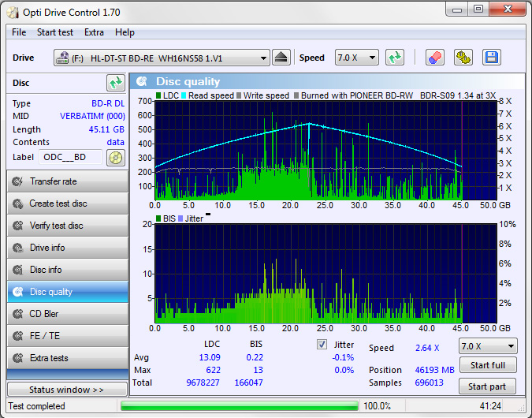The image size is (532, 418).
Task: Refresh disc info in Disc panel
Action: pyautogui.click(x=116, y=83)
